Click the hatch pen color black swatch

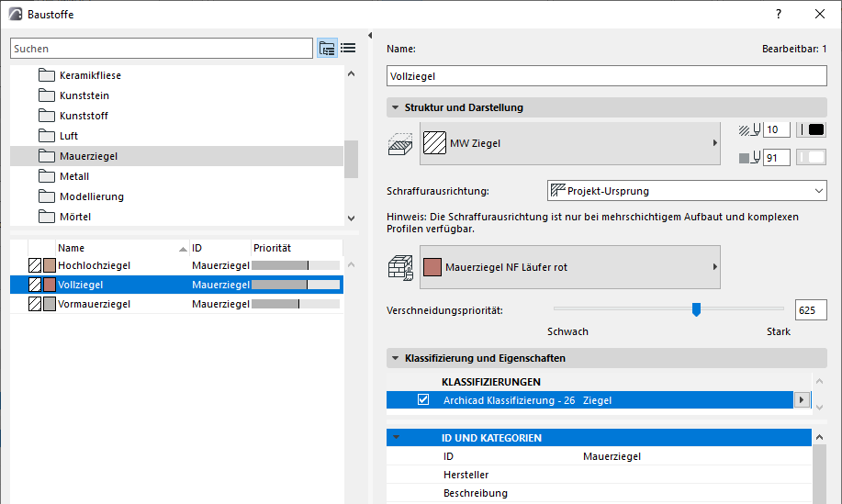(x=814, y=129)
